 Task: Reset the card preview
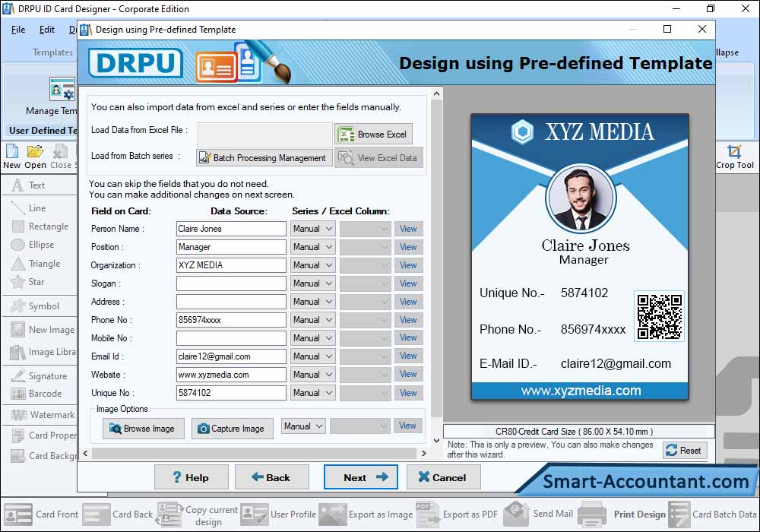685,450
